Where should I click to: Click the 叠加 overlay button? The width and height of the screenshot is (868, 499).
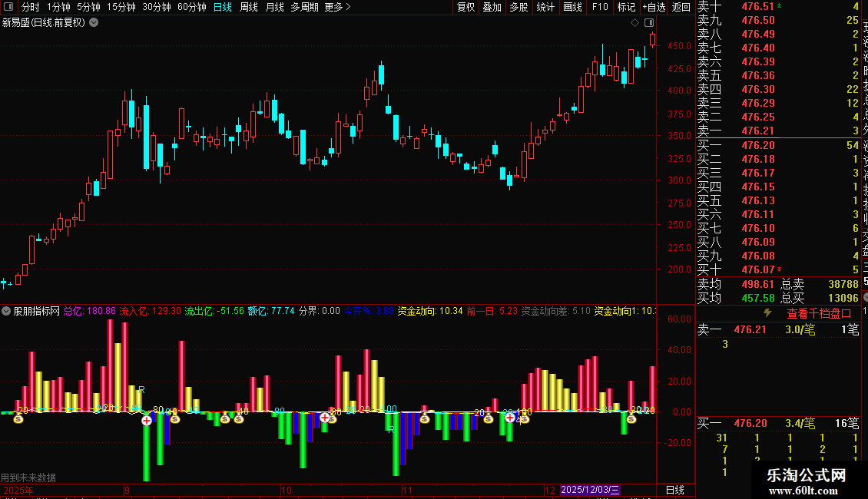(492, 7)
